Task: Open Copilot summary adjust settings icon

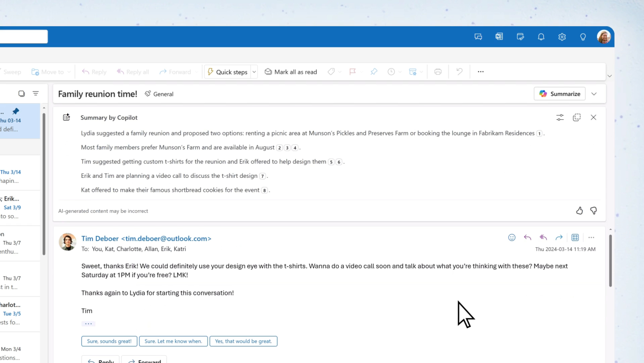Action: (x=560, y=117)
